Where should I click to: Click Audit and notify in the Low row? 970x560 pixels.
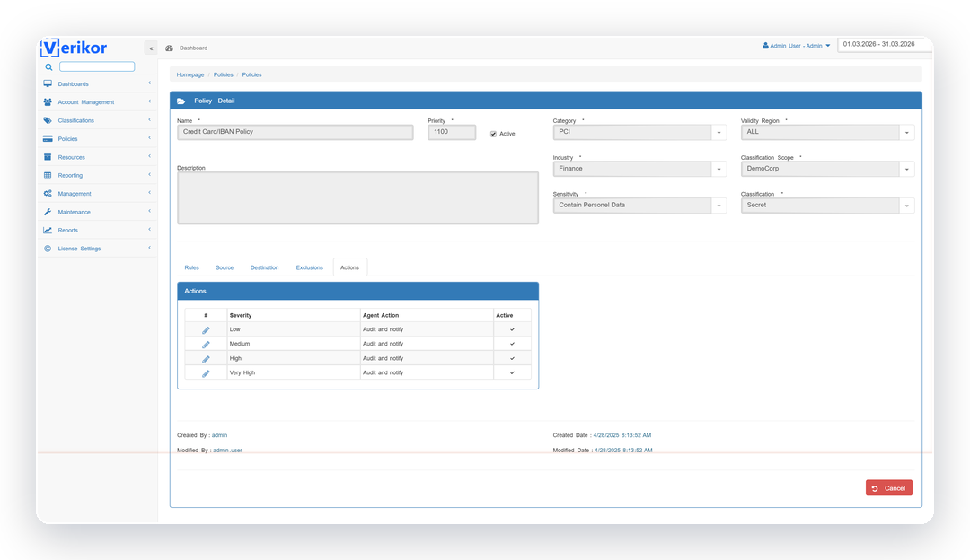pyautogui.click(x=383, y=329)
